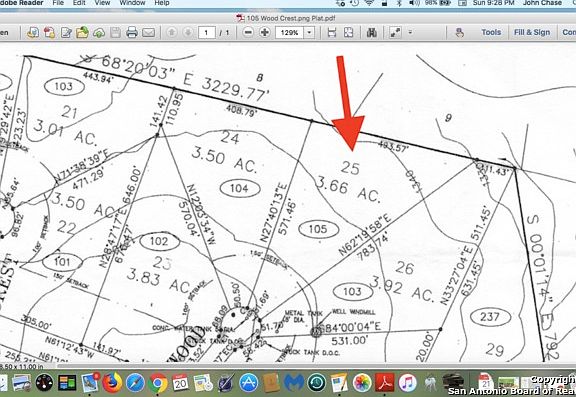Open the Help menu
The image size is (576, 397).
[162, 3]
